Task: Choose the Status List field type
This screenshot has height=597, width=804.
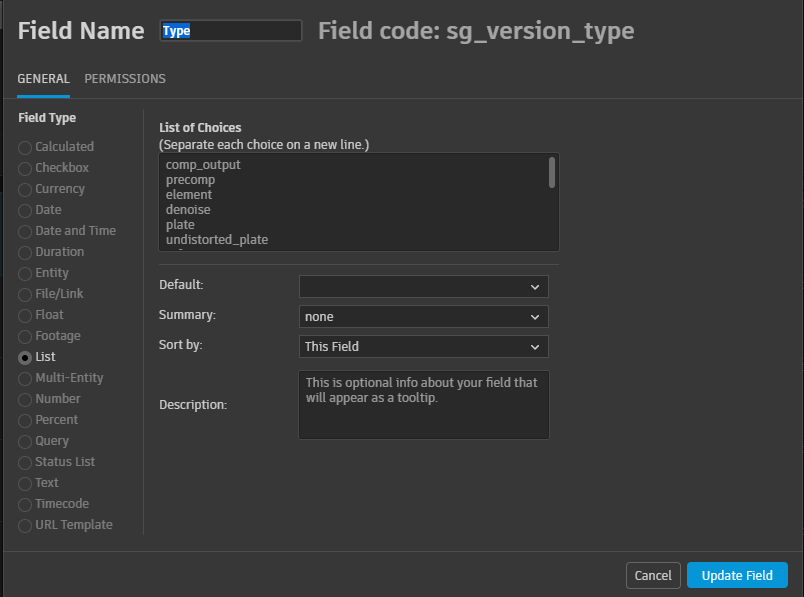Action: click(x=26, y=462)
